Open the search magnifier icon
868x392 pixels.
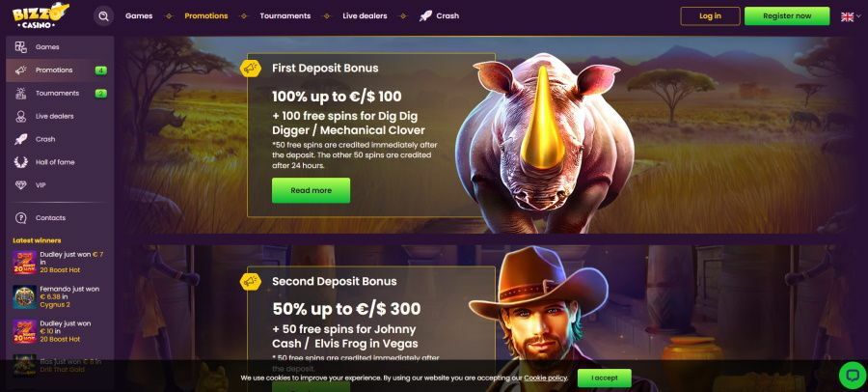point(103,16)
